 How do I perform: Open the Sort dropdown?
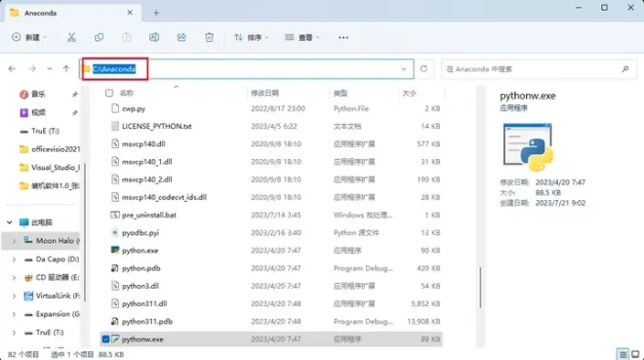[251, 37]
